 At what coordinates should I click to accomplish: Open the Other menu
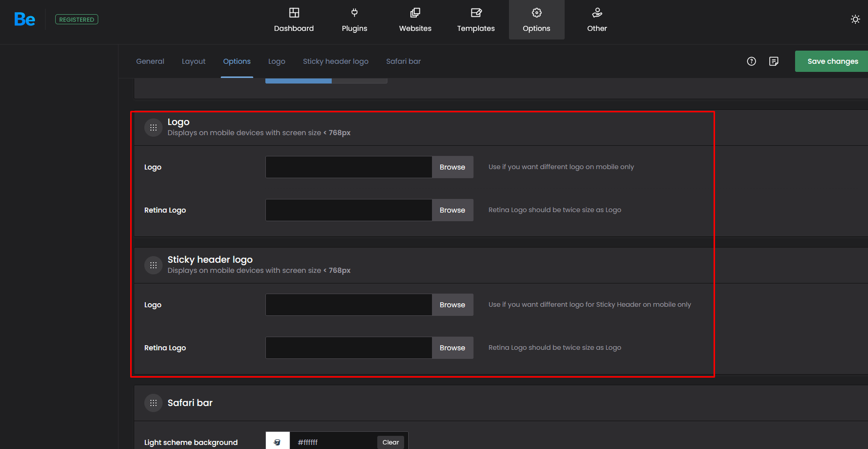coord(597,20)
